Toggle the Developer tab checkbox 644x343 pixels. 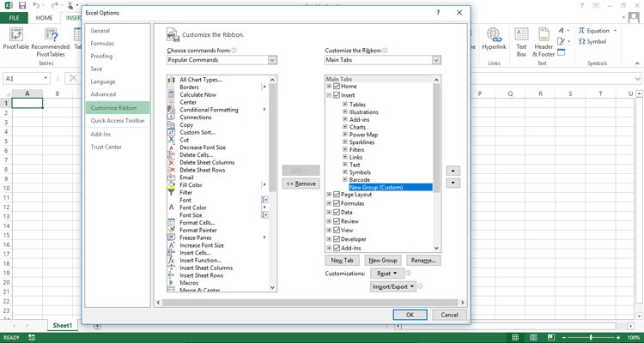pyautogui.click(x=337, y=239)
